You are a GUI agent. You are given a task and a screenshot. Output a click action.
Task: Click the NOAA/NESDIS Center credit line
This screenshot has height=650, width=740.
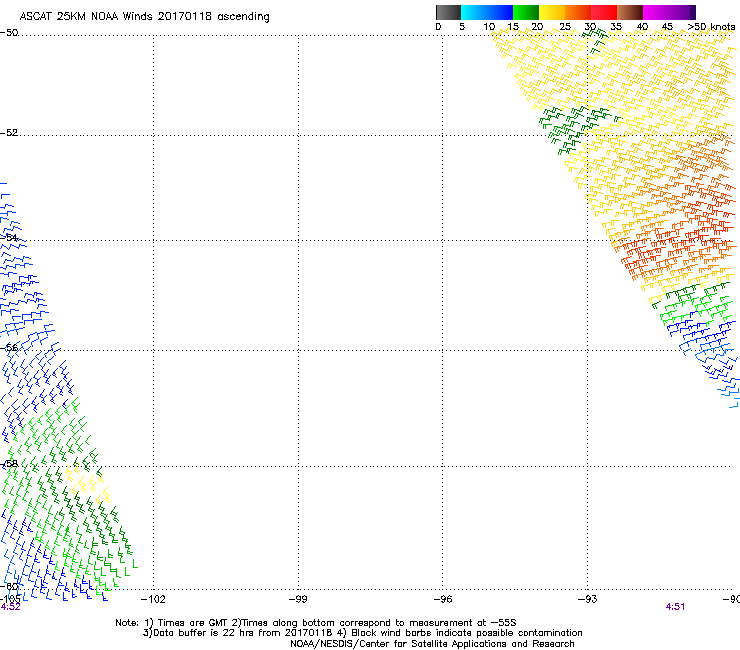pyautogui.click(x=432, y=644)
